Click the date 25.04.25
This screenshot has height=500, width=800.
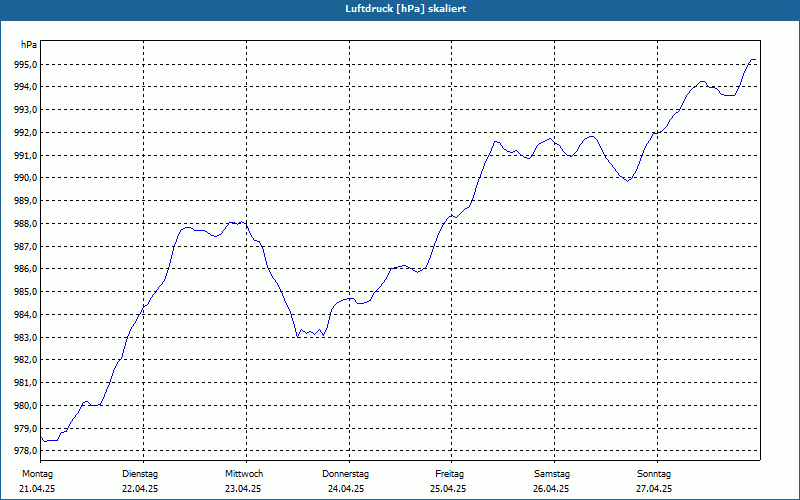pos(448,489)
